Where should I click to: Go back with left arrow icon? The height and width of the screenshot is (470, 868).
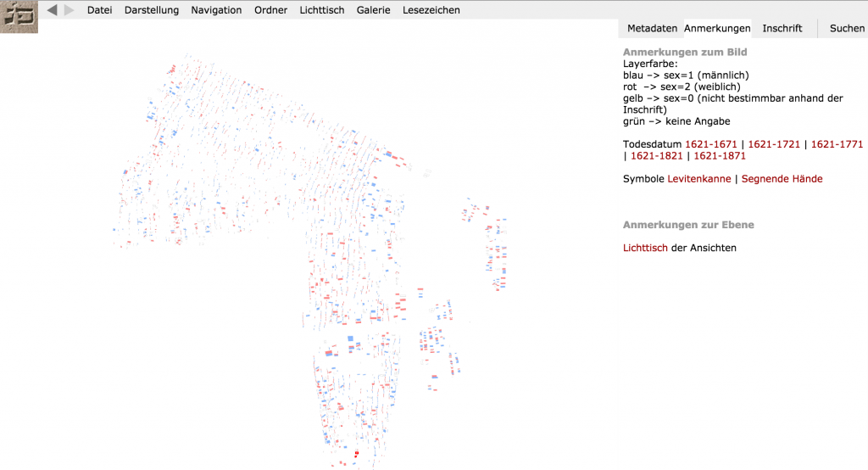(x=53, y=10)
